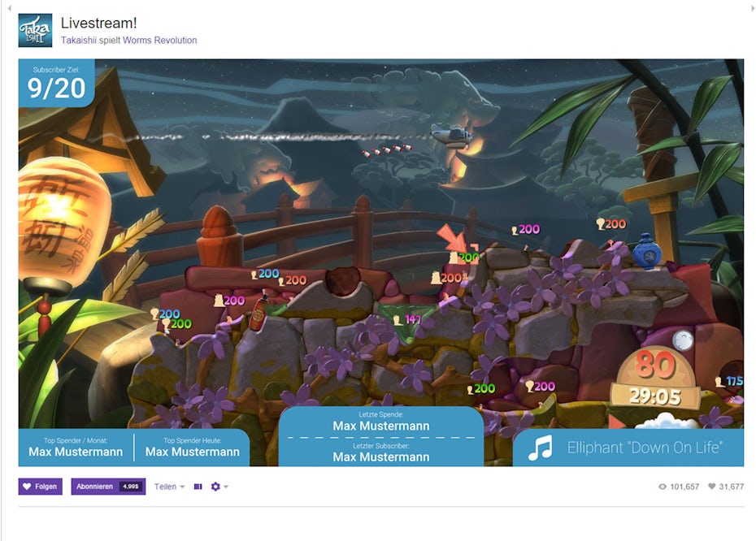The height and width of the screenshot is (541, 756).
Task: Open stream settings via the gear icon
Action: coord(215,487)
